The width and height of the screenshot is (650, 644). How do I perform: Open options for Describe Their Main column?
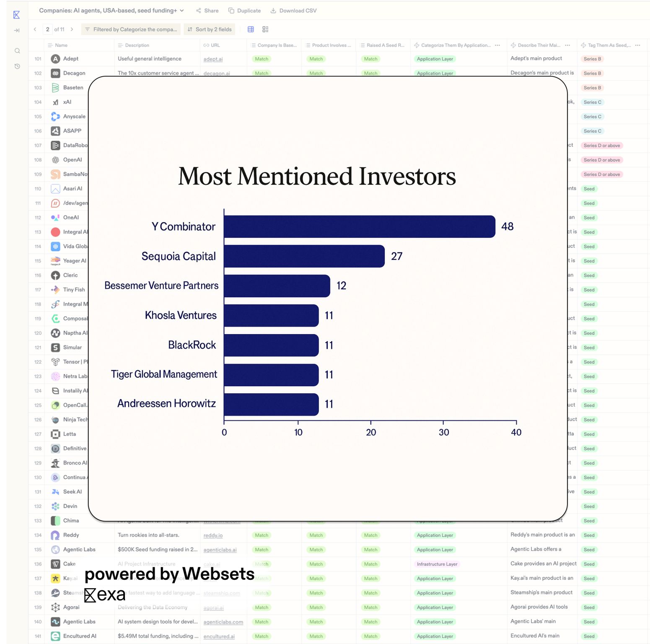[567, 45]
